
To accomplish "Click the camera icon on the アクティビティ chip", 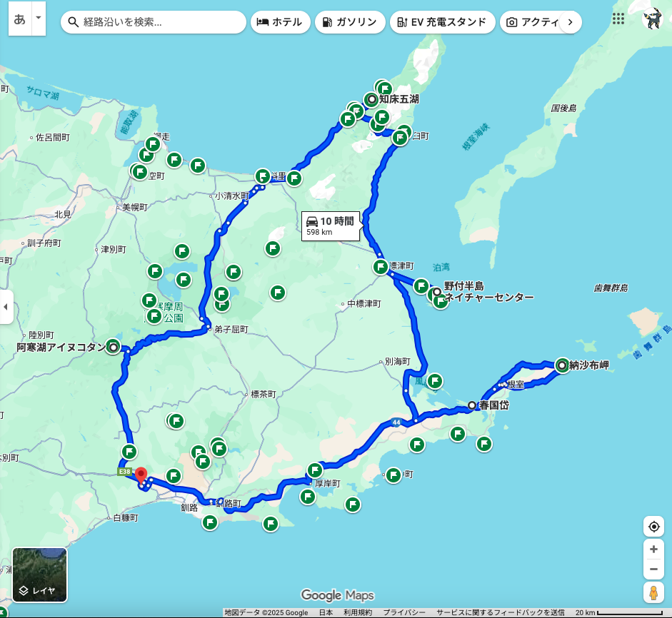I will (511, 22).
